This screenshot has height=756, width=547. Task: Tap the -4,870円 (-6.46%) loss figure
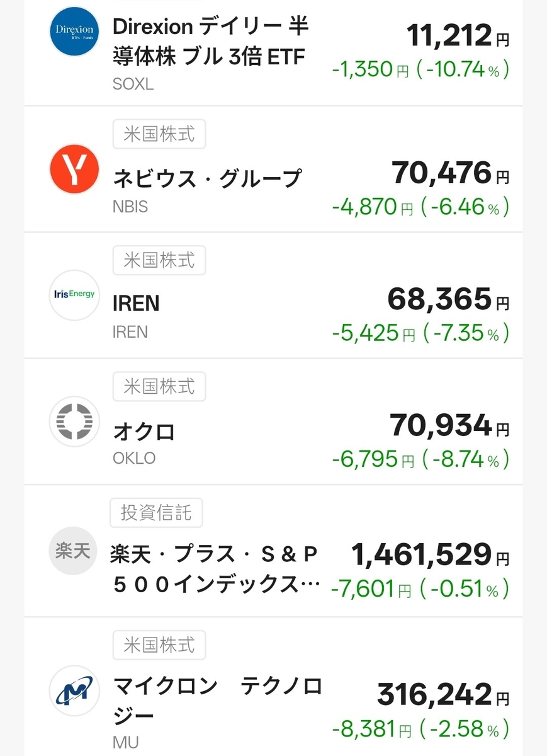420,207
